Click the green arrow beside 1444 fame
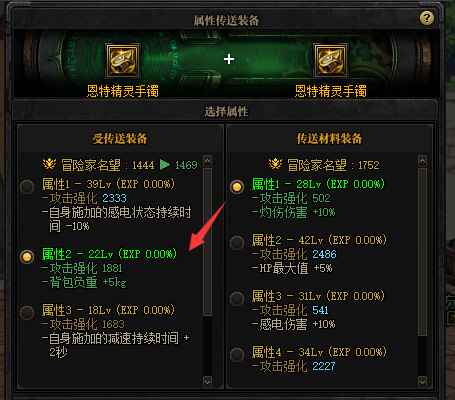455x400 pixels. (x=165, y=164)
